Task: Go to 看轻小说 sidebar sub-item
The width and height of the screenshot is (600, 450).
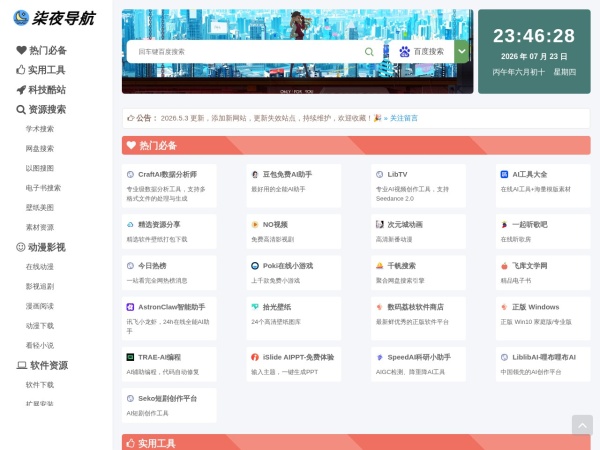Action: pos(40,346)
